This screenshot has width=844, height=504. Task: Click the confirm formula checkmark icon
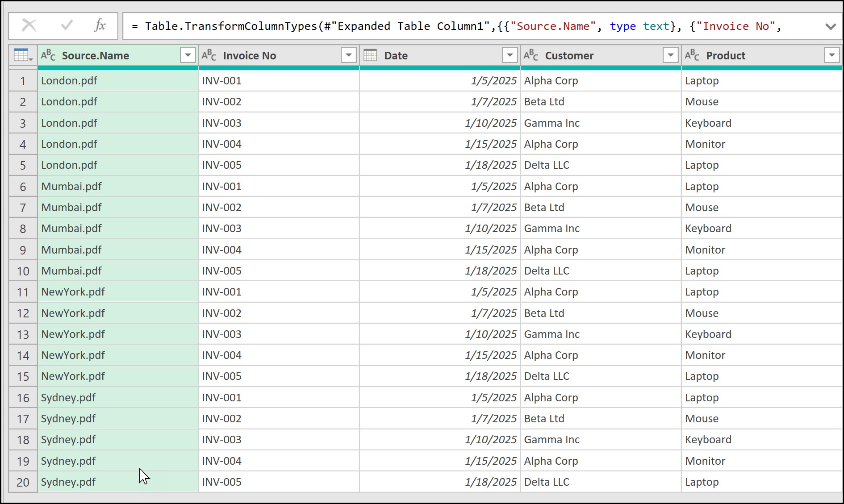click(x=67, y=25)
